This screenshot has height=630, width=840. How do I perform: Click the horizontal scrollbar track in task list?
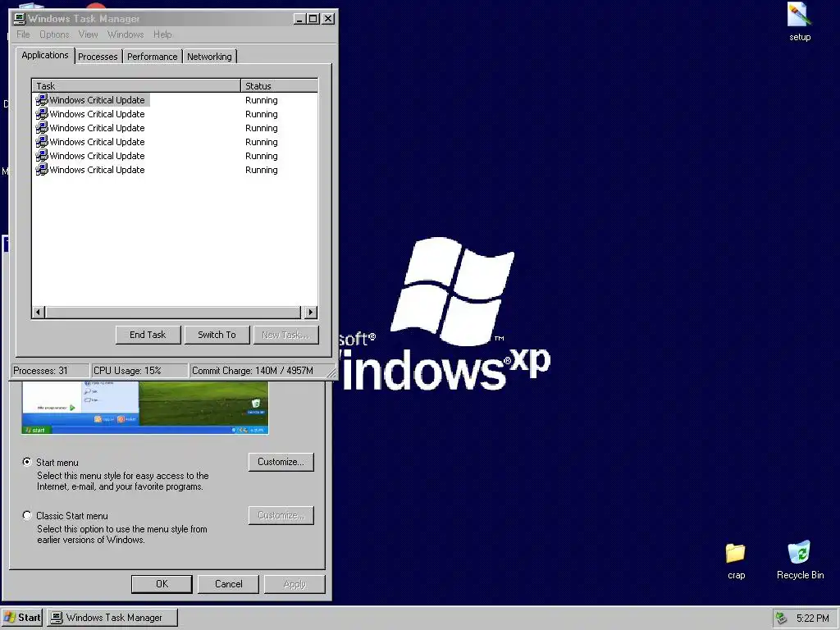point(174,312)
